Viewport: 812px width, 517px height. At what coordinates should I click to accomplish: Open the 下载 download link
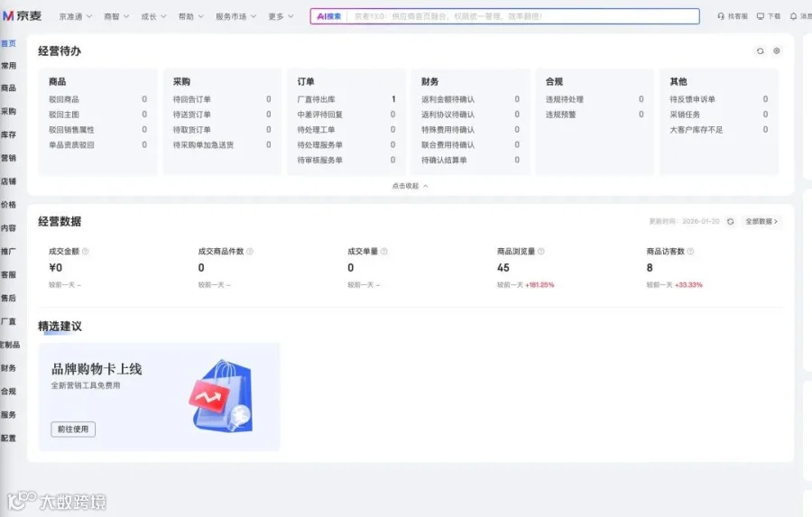[x=769, y=16]
